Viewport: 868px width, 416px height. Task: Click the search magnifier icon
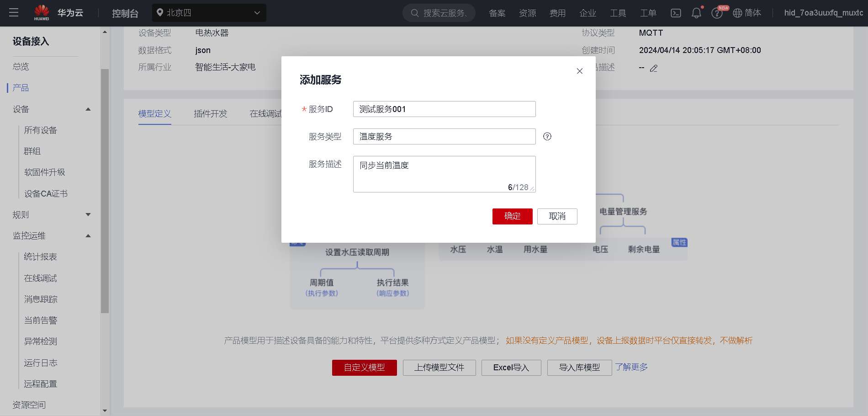click(415, 13)
